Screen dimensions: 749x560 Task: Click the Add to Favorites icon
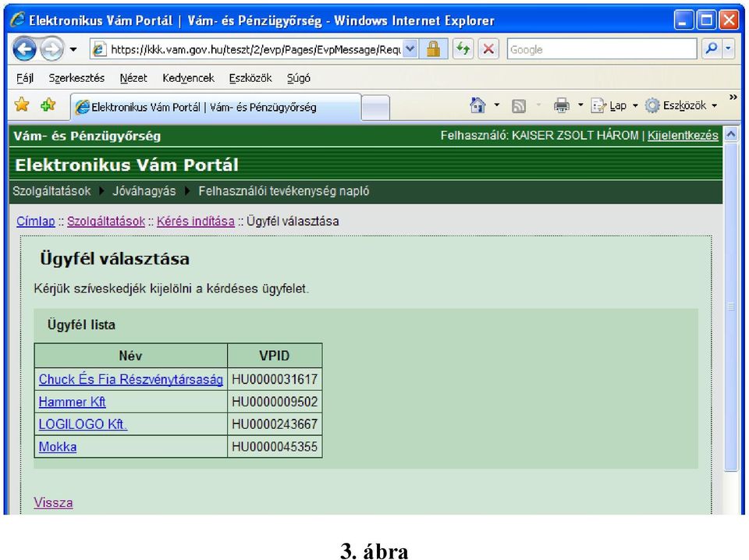click(x=48, y=105)
